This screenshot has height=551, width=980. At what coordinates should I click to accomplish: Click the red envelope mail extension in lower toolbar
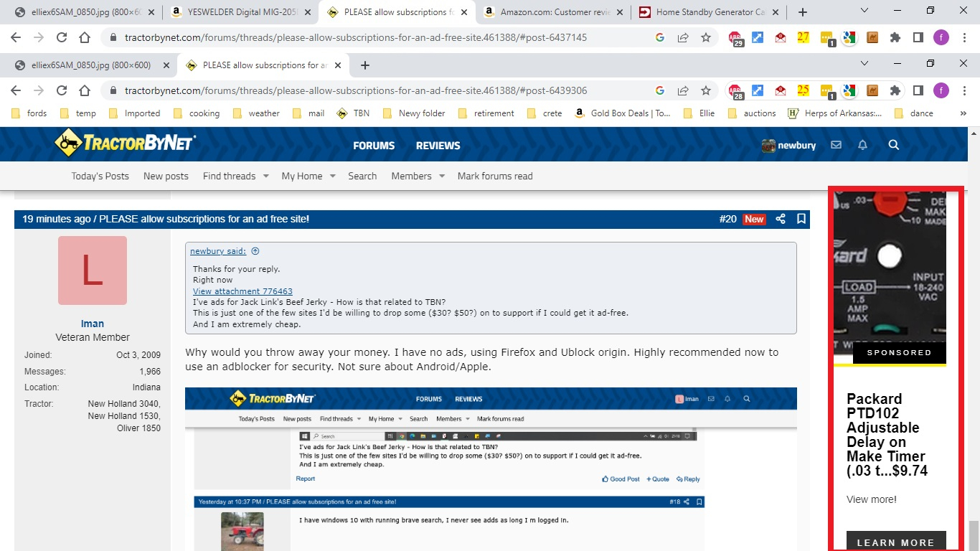(781, 90)
